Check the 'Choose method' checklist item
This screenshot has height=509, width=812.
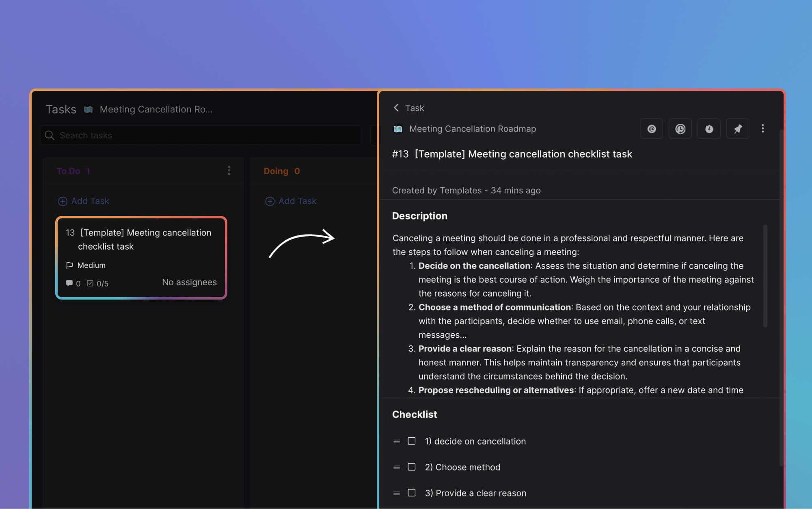(x=412, y=467)
